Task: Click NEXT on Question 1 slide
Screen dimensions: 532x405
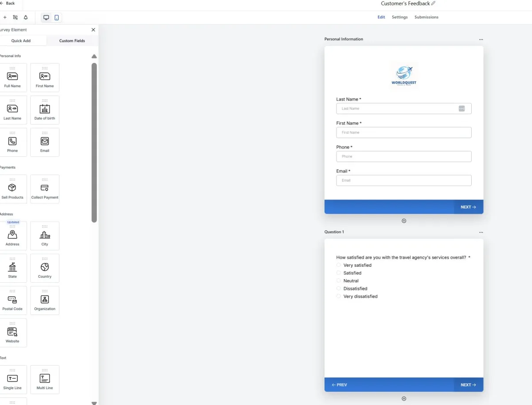Action: pos(468,385)
